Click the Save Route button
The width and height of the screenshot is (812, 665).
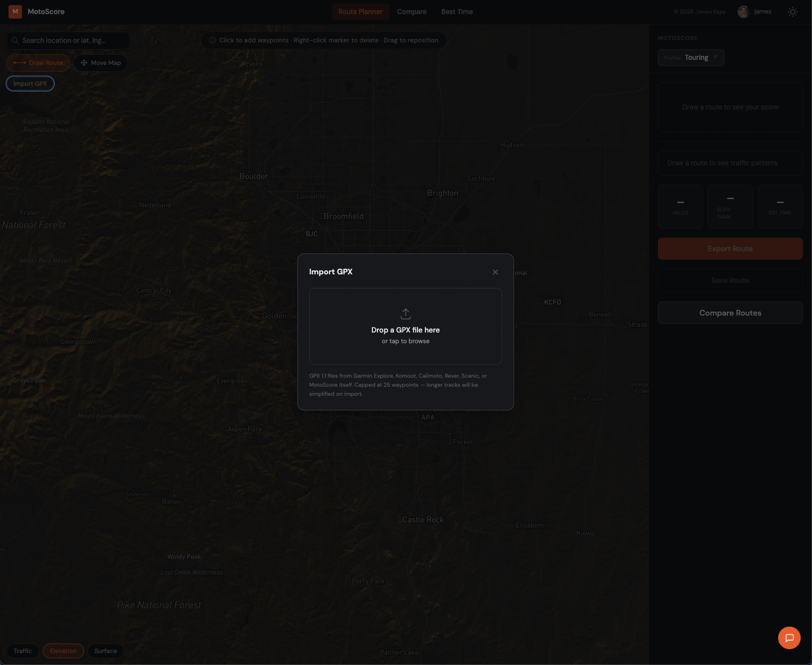(x=730, y=280)
